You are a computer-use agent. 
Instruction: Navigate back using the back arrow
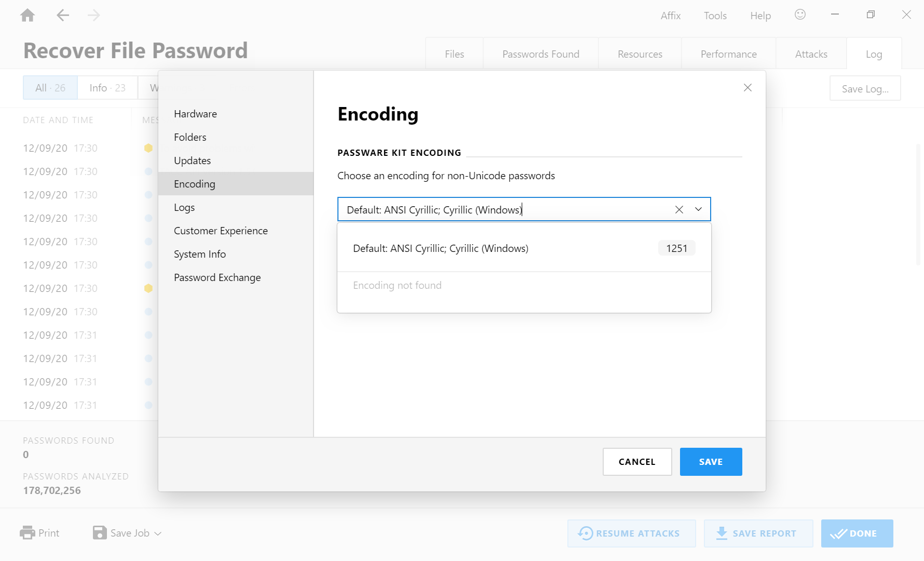[63, 15]
